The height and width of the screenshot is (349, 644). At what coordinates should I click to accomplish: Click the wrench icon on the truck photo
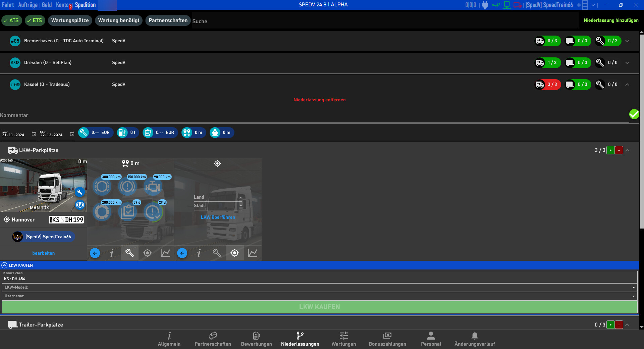point(80,192)
